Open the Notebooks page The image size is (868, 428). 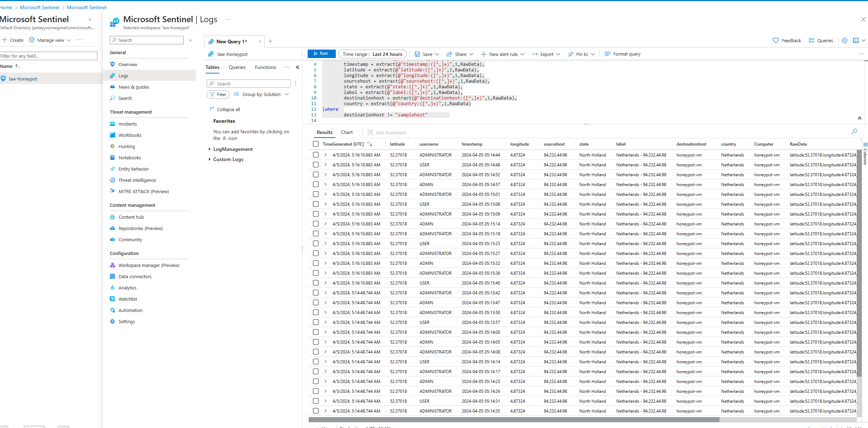[130, 158]
